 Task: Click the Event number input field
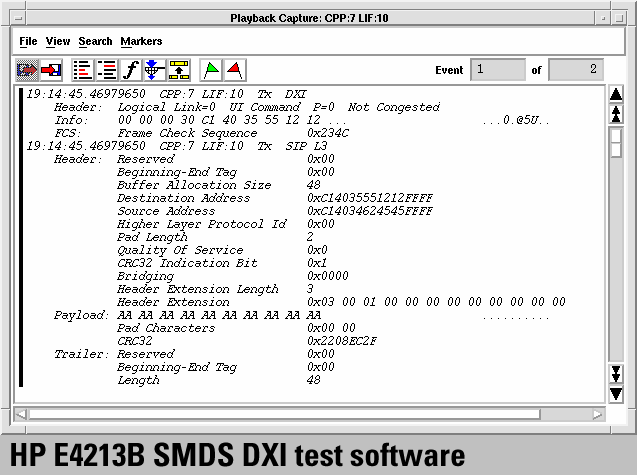pyautogui.click(x=498, y=69)
